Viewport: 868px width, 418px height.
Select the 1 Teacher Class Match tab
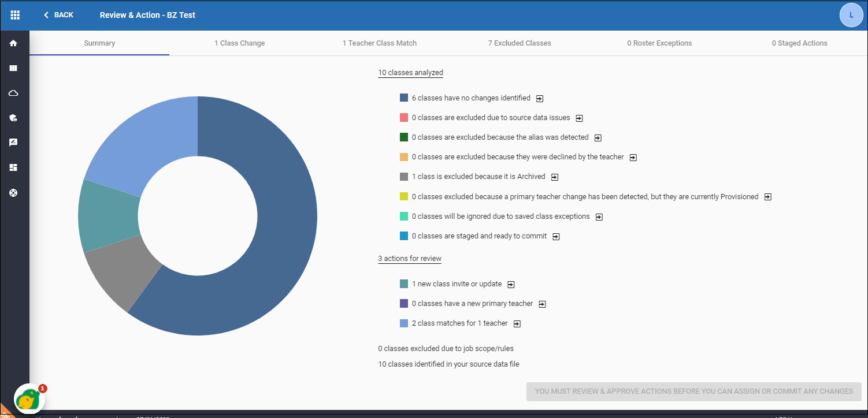[379, 43]
